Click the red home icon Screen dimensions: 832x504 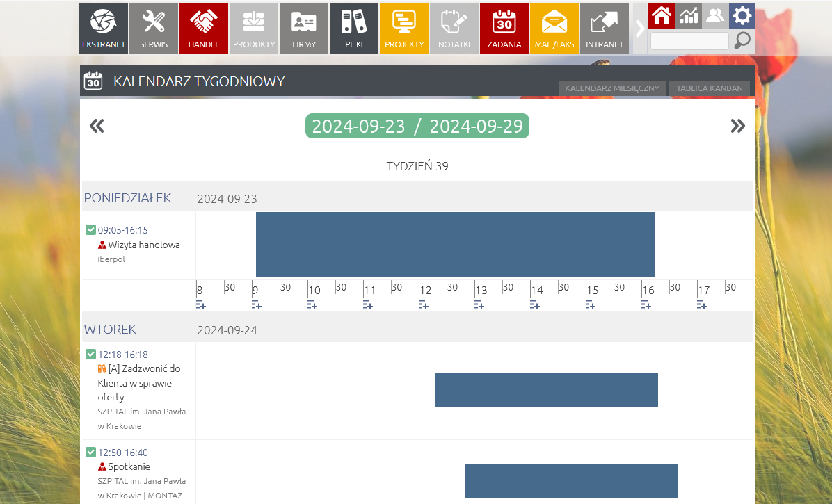[x=662, y=15]
